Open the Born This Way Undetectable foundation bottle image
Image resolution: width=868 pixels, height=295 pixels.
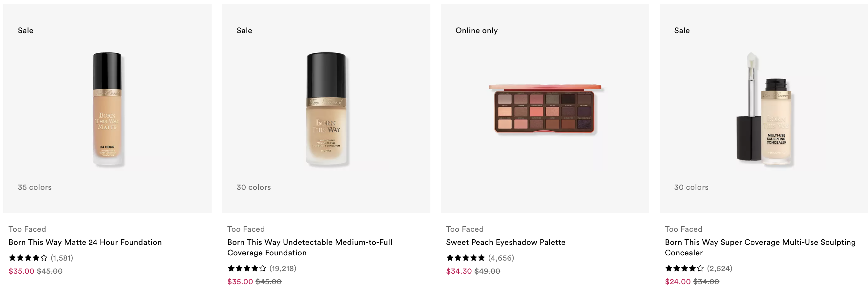pyautogui.click(x=326, y=108)
